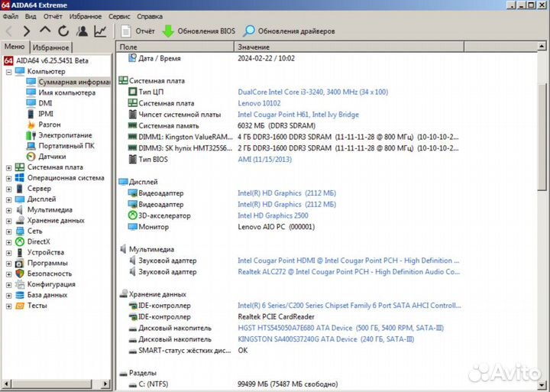Select AIDA64 v6.25.5451 Beta root item
Image resolution: width=550 pixels, height=392 pixels.
coord(46,60)
